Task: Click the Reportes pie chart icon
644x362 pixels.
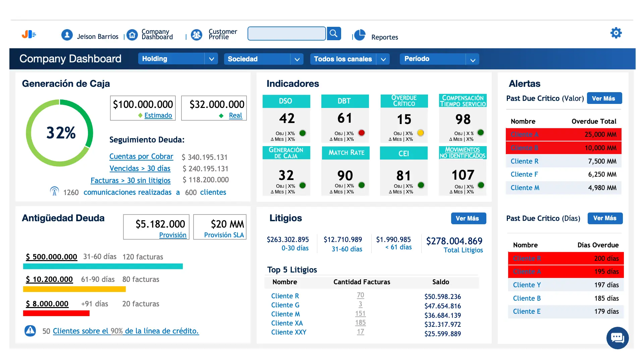Action: pos(360,35)
